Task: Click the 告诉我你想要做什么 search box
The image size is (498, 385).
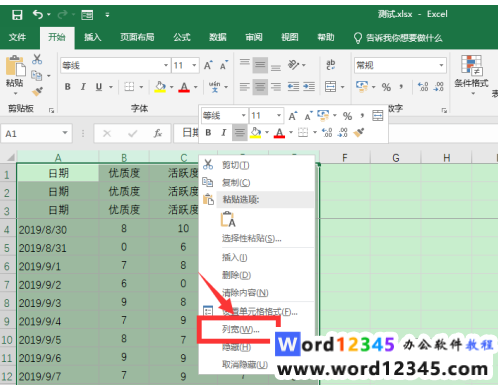Action: tap(398, 38)
